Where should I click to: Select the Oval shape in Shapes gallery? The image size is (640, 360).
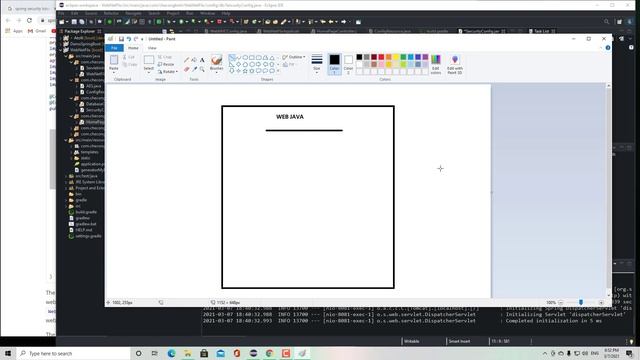click(245, 58)
